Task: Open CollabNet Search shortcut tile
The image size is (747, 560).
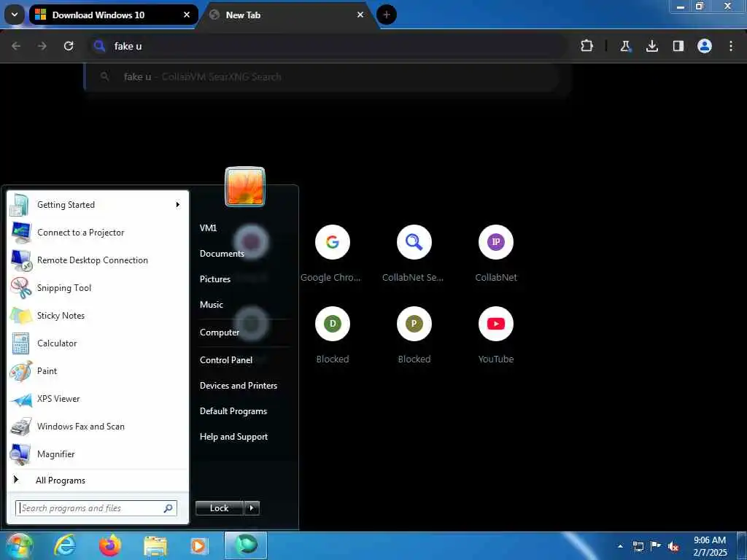Action: pyautogui.click(x=414, y=253)
